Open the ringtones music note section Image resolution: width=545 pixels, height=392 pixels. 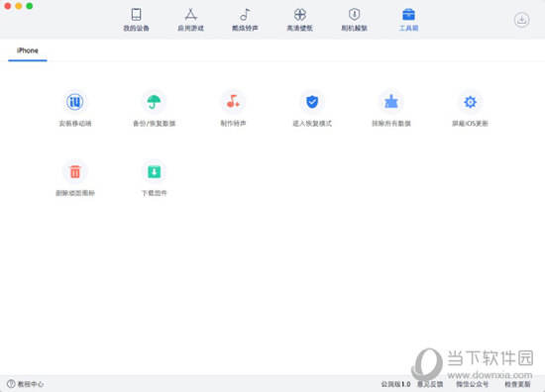(245, 20)
